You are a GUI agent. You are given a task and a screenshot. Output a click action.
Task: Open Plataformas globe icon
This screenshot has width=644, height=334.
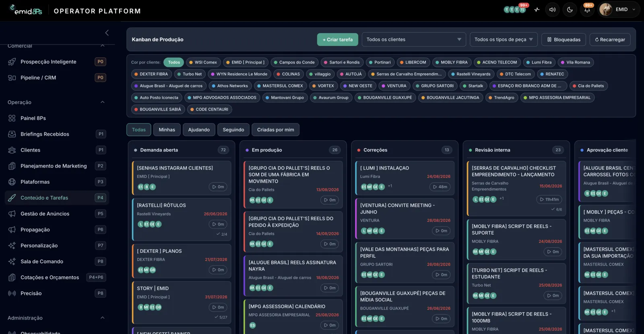(x=12, y=182)
